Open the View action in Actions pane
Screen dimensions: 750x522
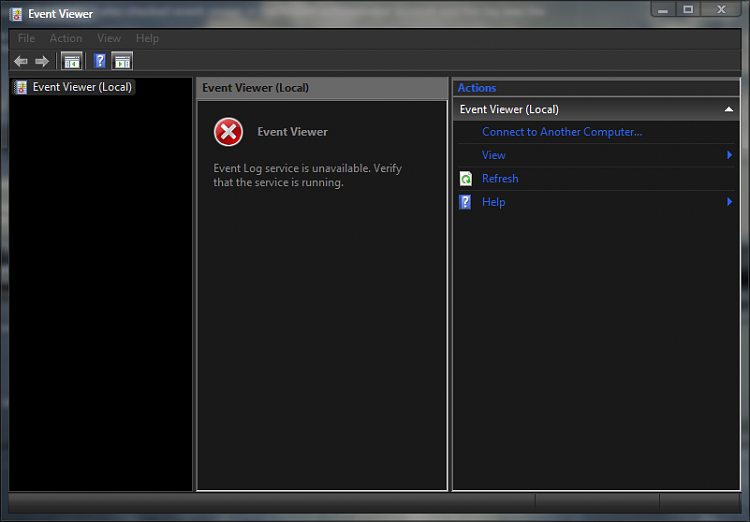(x=494, y=155)
